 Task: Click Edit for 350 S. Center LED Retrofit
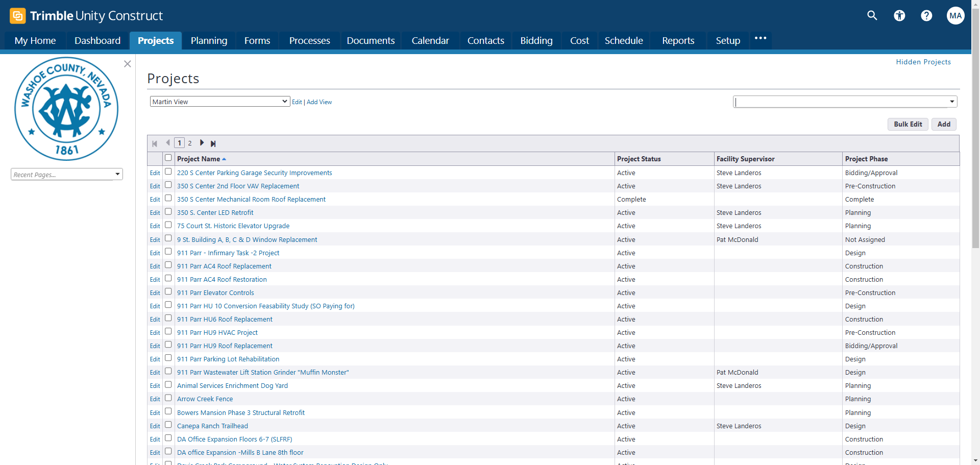155,213
